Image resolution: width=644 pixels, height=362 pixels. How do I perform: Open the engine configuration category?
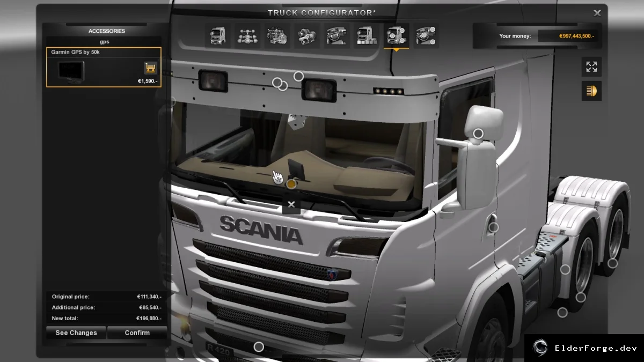[x=277, y=36]
